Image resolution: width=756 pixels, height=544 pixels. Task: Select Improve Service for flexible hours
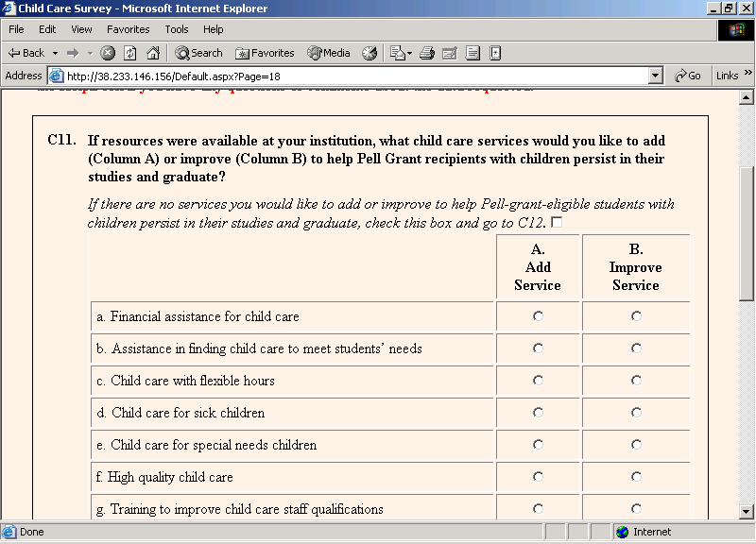[x=636, y=381]
